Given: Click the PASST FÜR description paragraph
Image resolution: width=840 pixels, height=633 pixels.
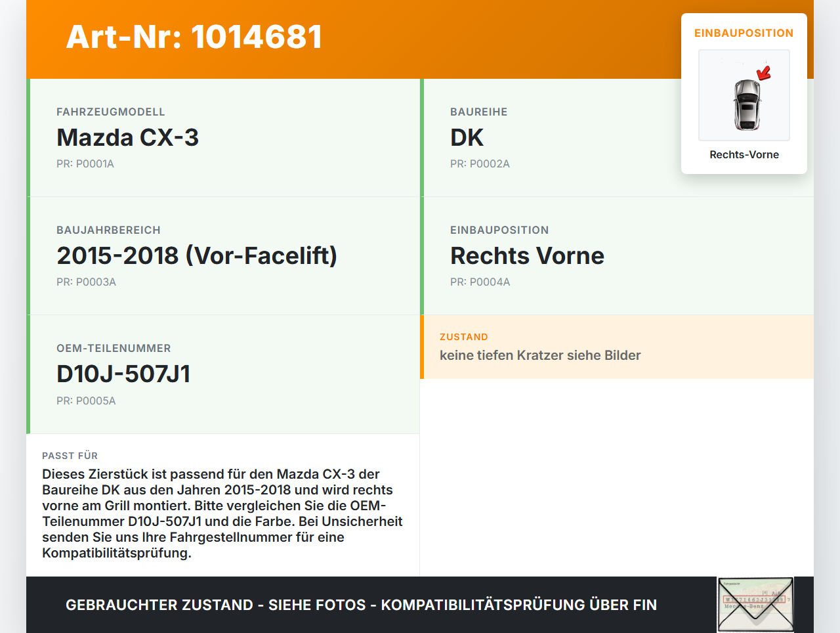Looking at the screenshot, I should pos(222,513).
